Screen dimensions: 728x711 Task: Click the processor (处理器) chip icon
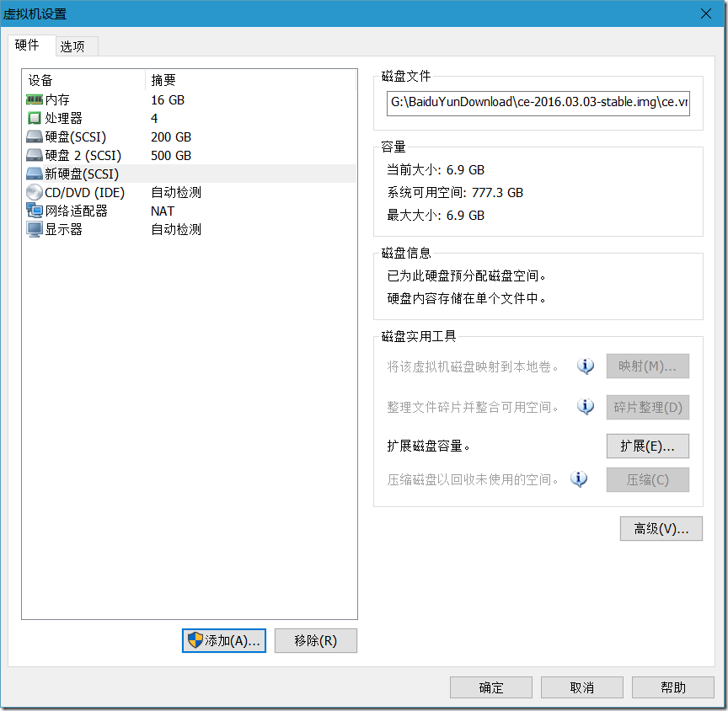coord(35,118)
